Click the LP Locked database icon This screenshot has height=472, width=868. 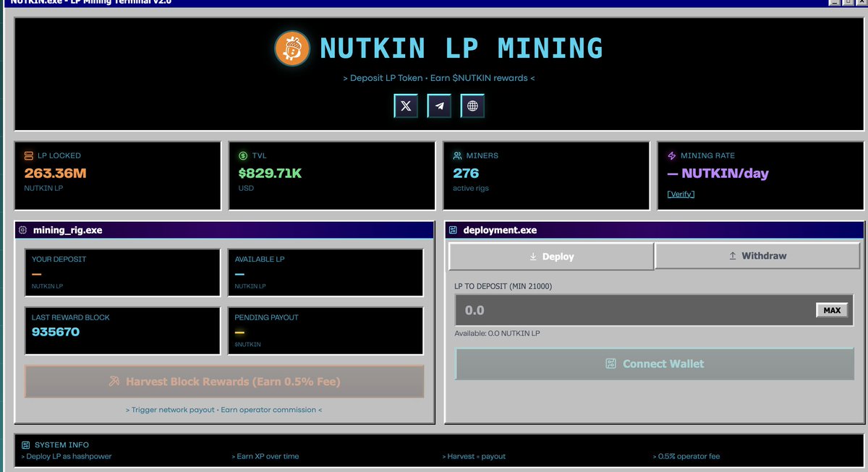click(x=29, y=155)
